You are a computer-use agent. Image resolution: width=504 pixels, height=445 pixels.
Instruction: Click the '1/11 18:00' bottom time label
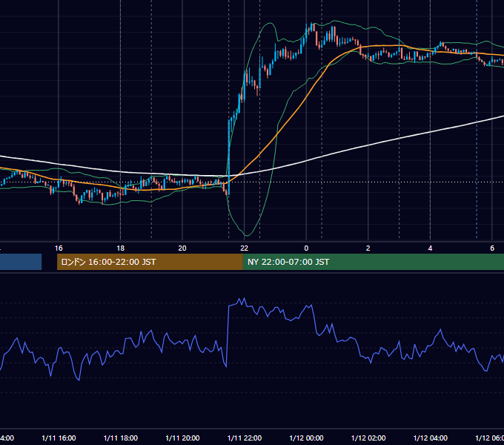tap(121, 438)
